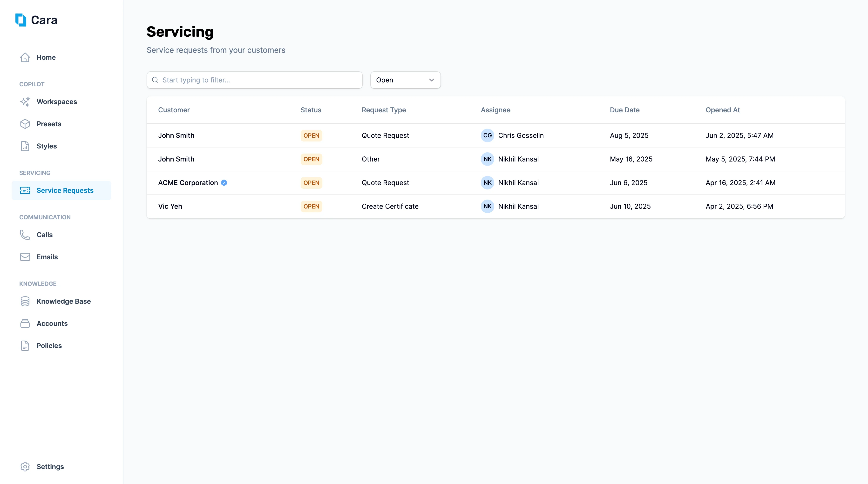
Task: Open the Open status filter dropdown
Action: click(405, 80)
